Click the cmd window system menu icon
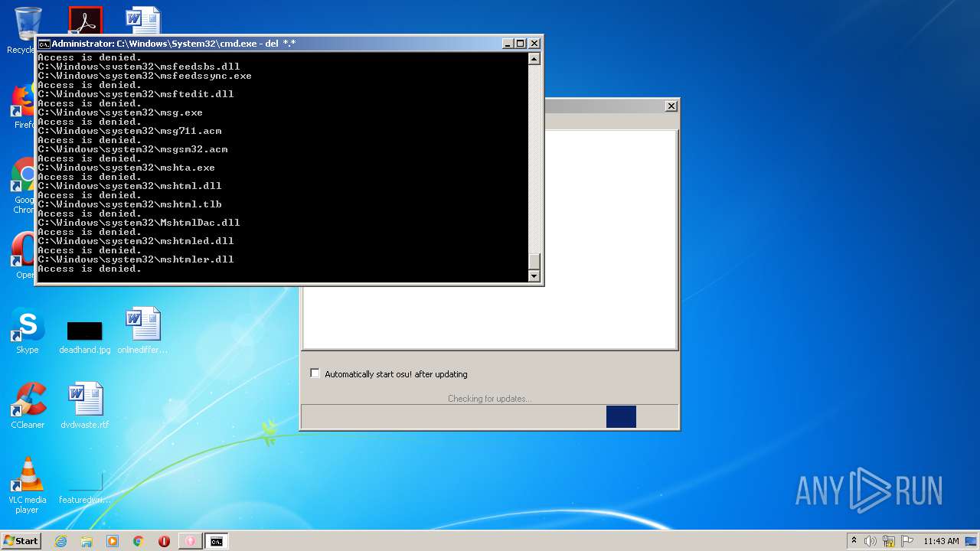This screenshot has width=980, height=551. 44,44
